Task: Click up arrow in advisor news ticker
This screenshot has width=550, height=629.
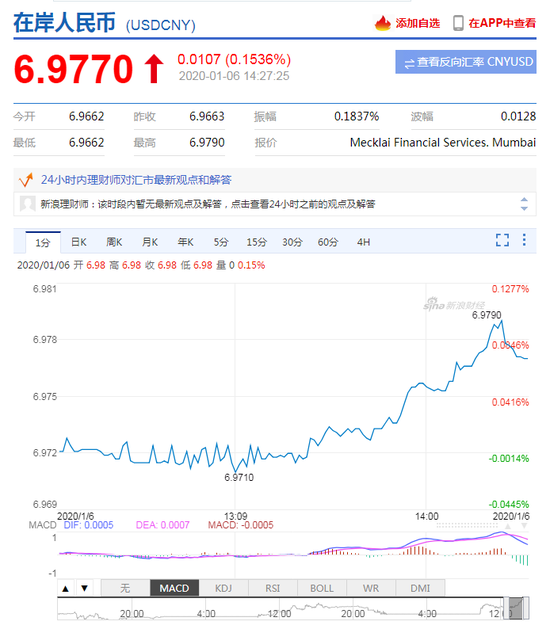Action: 524,199
